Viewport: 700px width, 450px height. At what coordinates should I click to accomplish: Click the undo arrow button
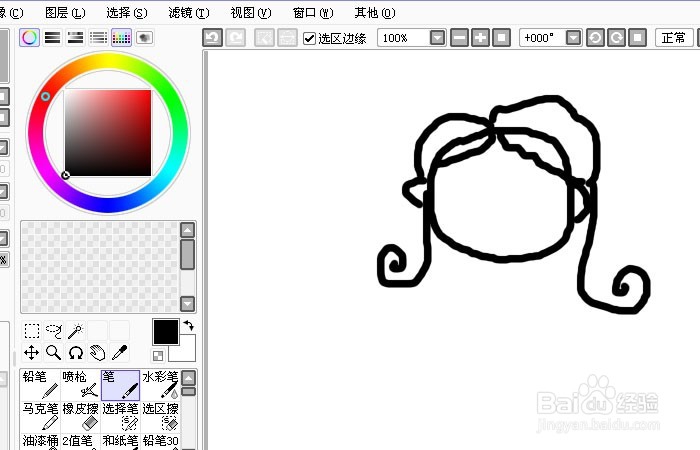click(212, 38)
